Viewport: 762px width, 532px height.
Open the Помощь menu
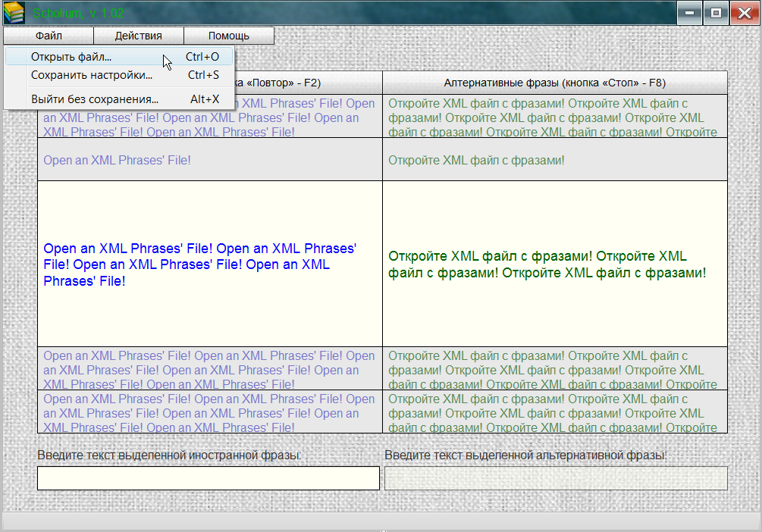(x=229, y=36)
